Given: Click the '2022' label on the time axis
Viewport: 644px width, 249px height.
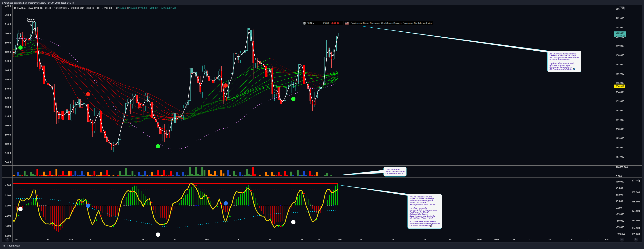Looking at the screenshot, I should [479, 240].
